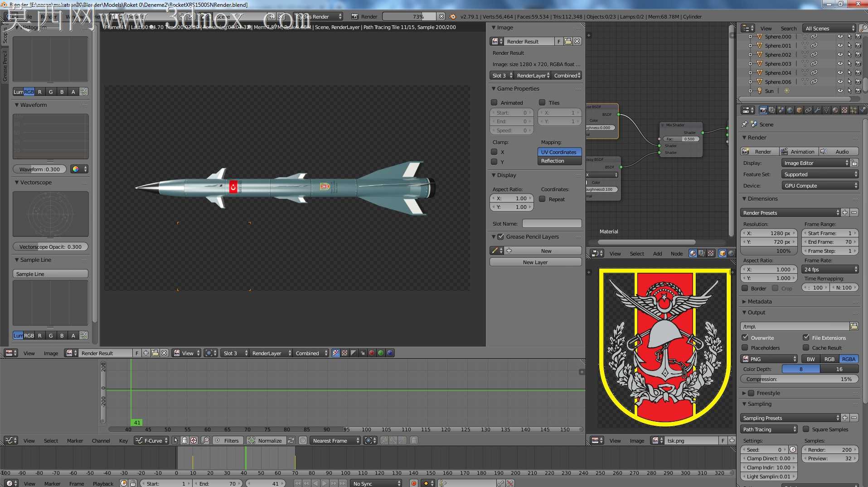Expand the Metadata panel
Image resolution: width=868 pixels, height=487 pixels.
(x=744, y=302)
